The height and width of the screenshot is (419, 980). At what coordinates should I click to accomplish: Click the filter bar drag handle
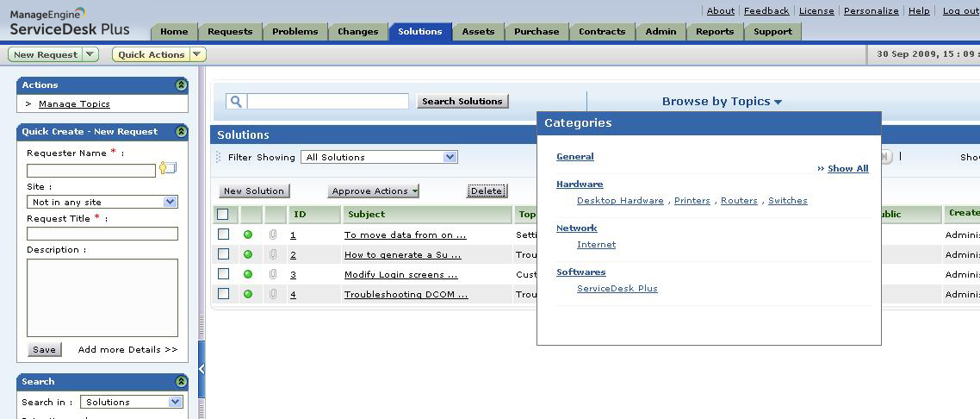click(x=218, y=157)
